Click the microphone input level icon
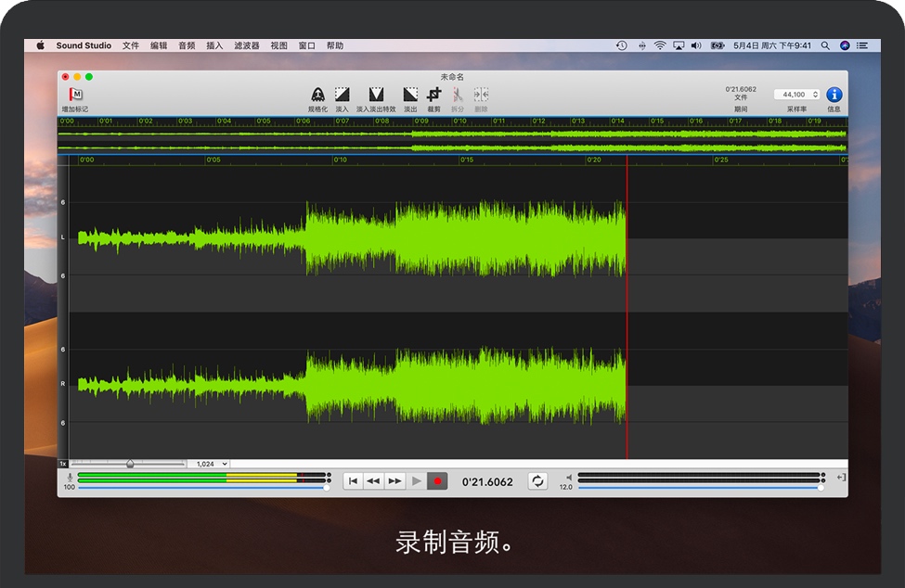905x588 pixels. 70,478
